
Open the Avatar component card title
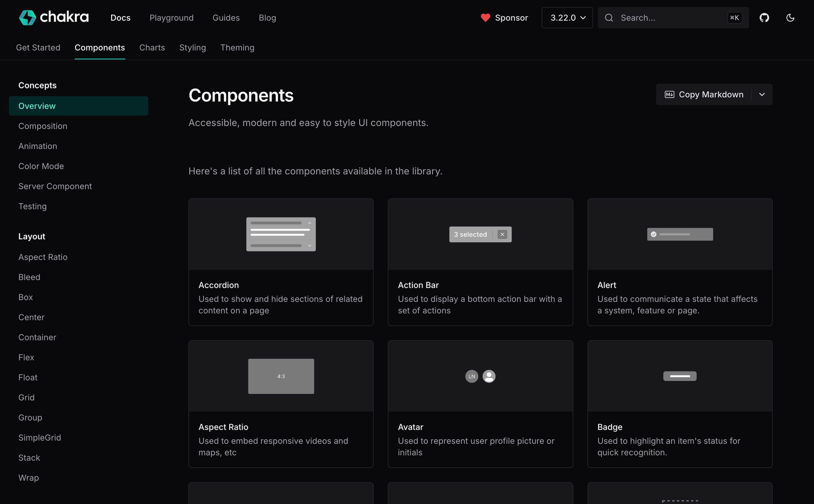coord(410,427)
